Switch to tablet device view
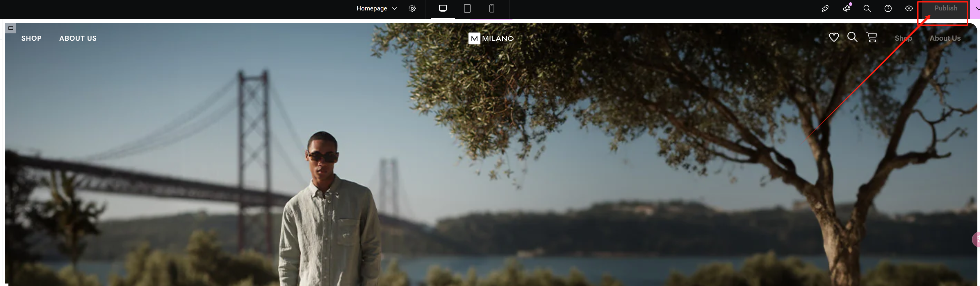980x286 pixels. pos(467,8)
